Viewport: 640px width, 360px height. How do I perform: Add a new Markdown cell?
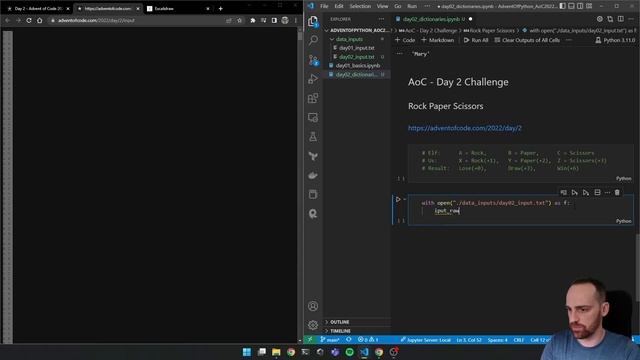pyautogui.click(x=438, y=40)
